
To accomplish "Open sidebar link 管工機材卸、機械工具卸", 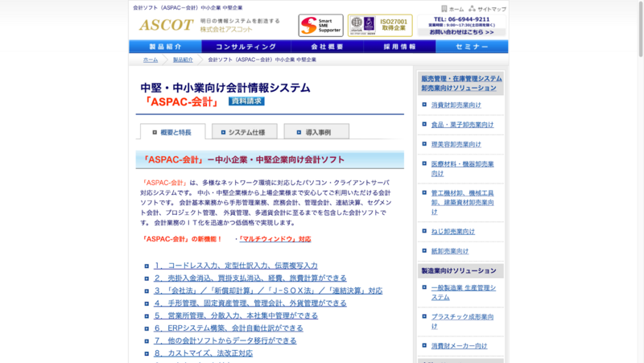I will click(x=462, y=203).
